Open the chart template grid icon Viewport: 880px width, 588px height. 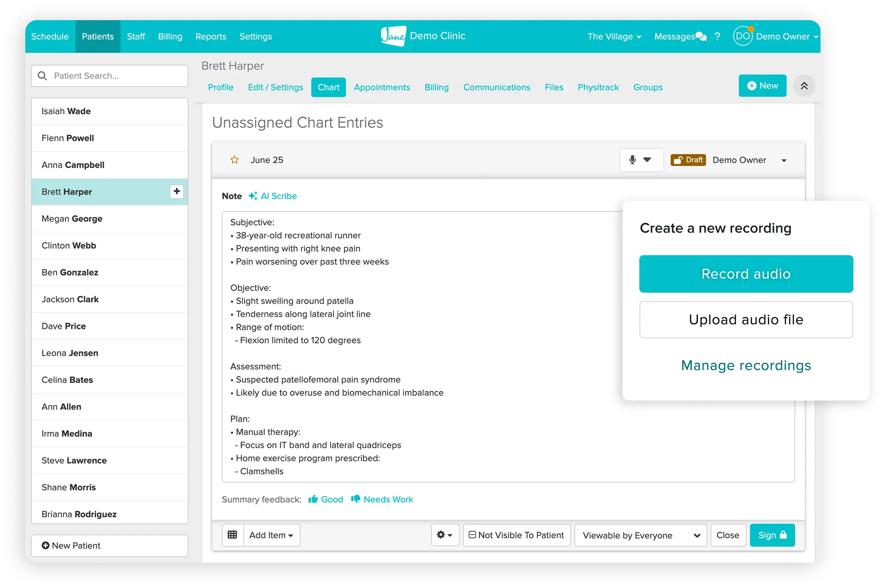tap(233, 535)
